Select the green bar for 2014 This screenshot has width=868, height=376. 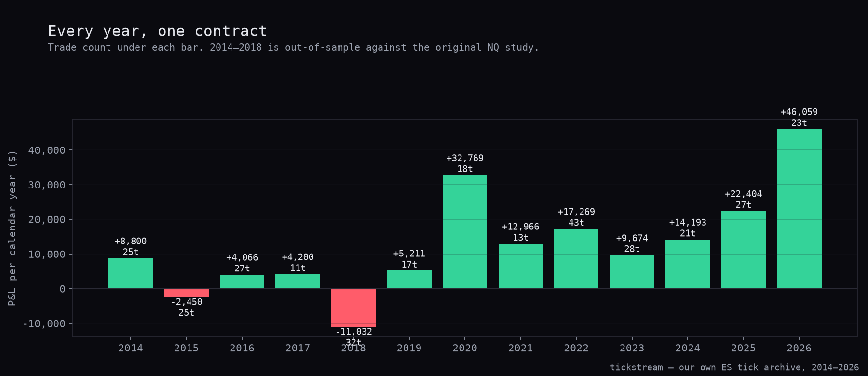(x=131, y=273)
